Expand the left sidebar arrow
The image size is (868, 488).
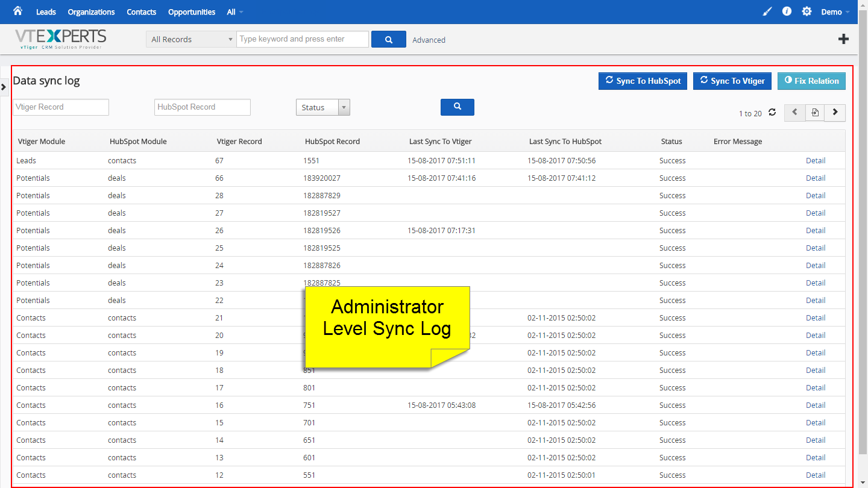[4, 87]
